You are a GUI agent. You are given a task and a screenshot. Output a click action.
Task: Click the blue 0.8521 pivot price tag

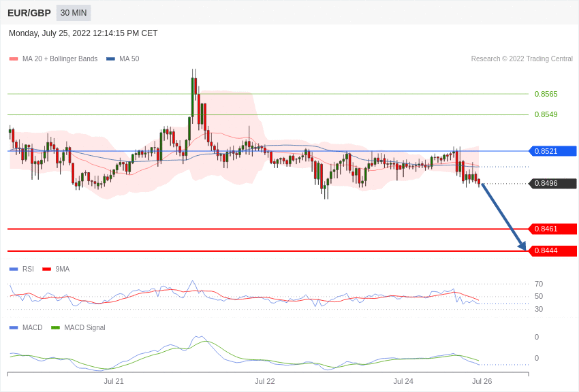tap(552, 151)
